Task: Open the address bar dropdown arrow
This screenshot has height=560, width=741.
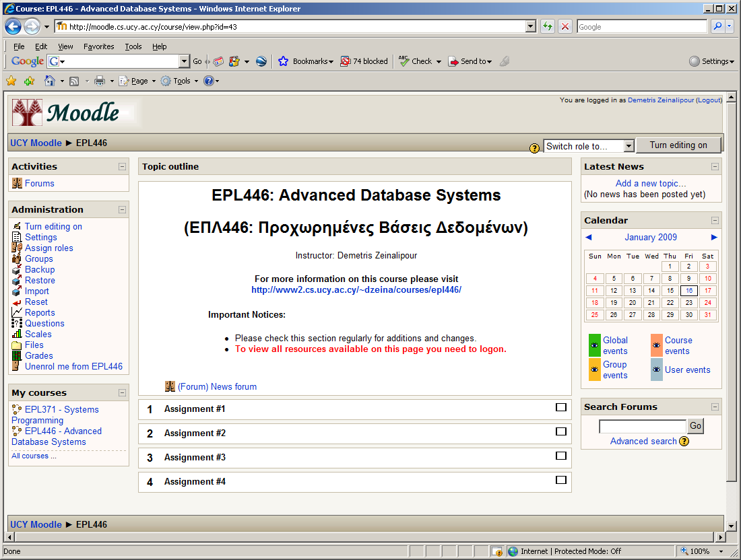Action: point(531,26)
